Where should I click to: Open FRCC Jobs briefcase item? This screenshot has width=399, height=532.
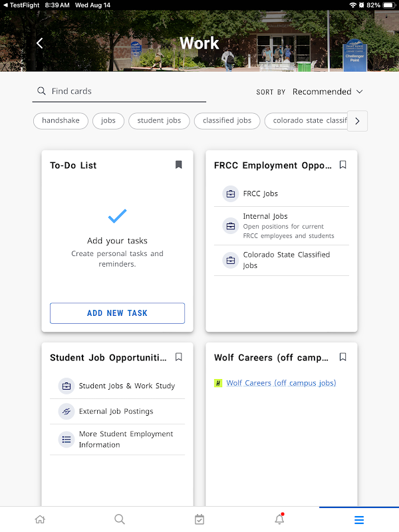[261, 194]
